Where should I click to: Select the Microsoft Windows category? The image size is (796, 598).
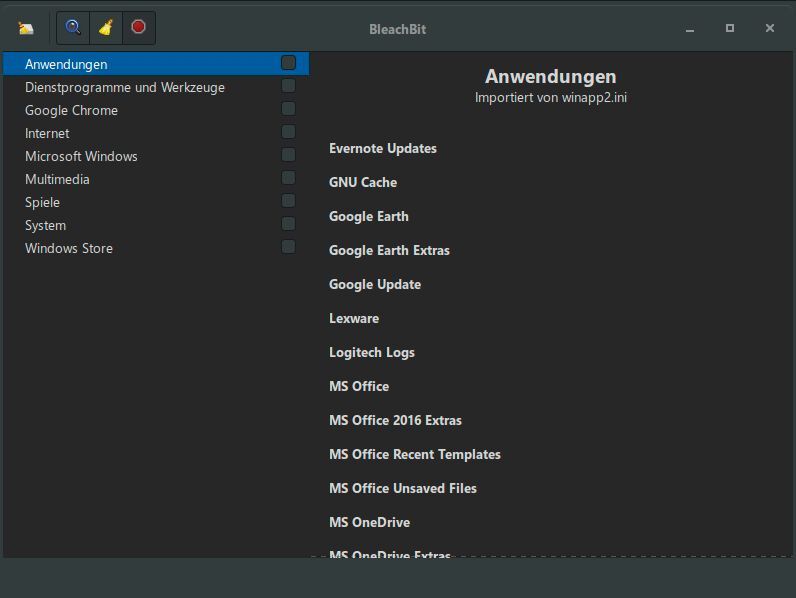[81, 156]
